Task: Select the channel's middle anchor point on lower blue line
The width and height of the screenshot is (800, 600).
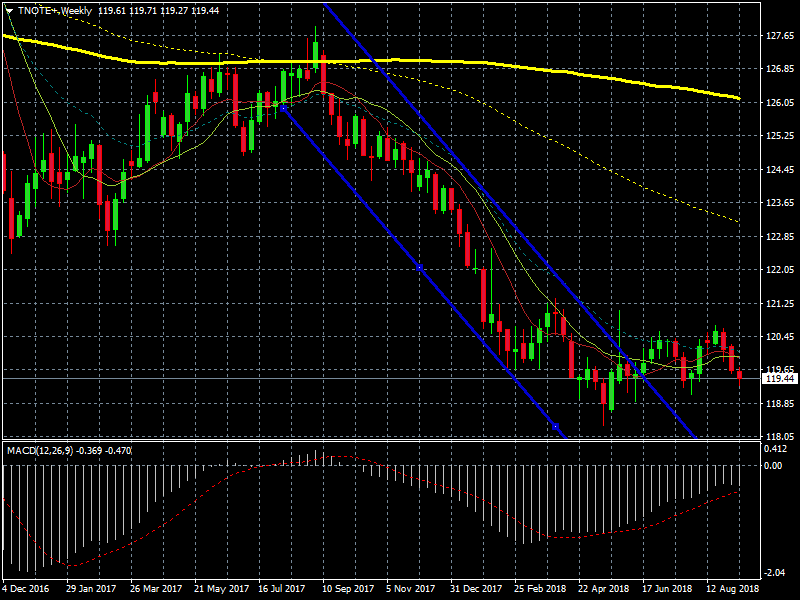Action: click(x=418, y=267)
